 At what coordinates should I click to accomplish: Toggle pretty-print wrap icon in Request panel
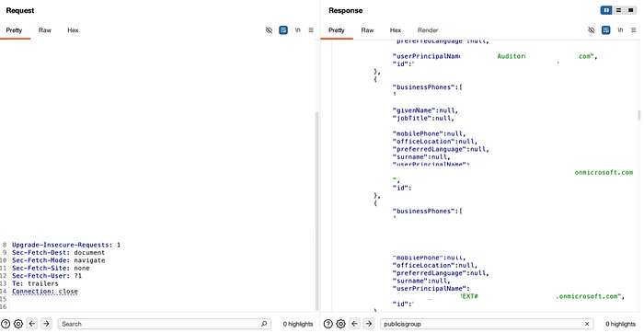click(x=283, y=30)
